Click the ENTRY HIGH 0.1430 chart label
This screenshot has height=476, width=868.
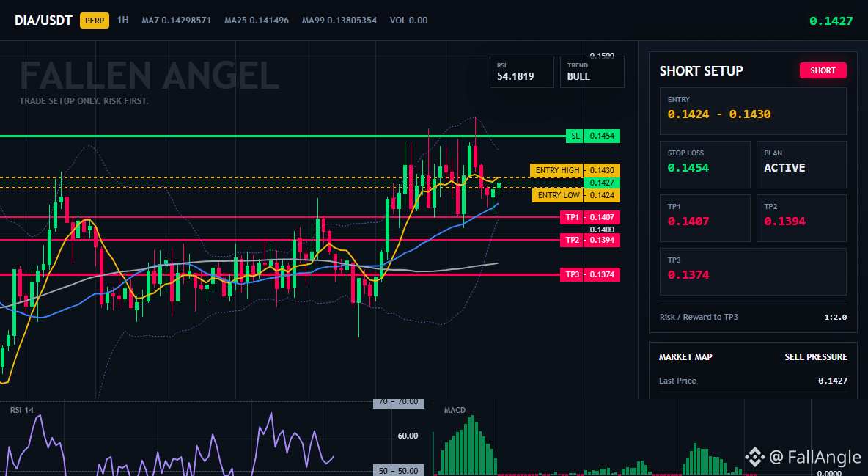[575, 170]
